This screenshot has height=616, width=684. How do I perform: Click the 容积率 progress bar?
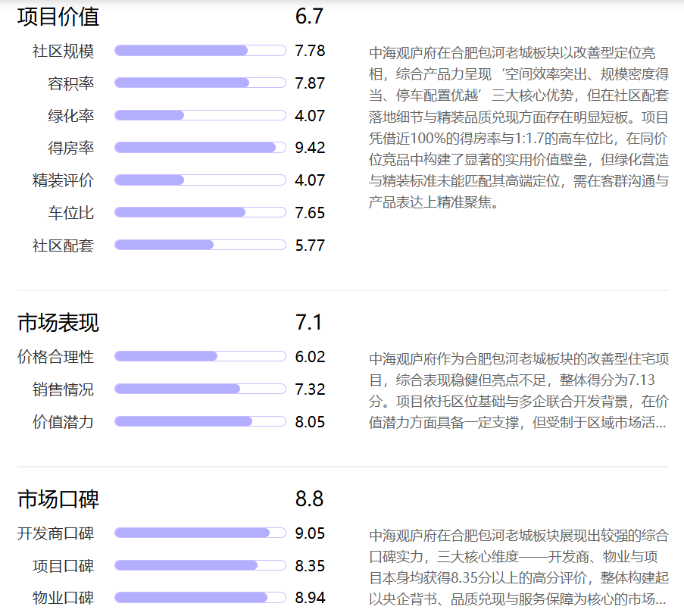tap(200, 83)
